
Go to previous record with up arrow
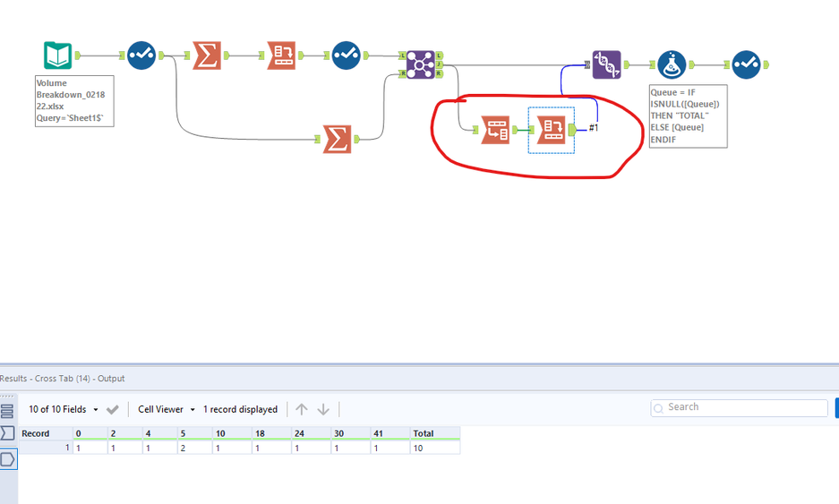302,409
